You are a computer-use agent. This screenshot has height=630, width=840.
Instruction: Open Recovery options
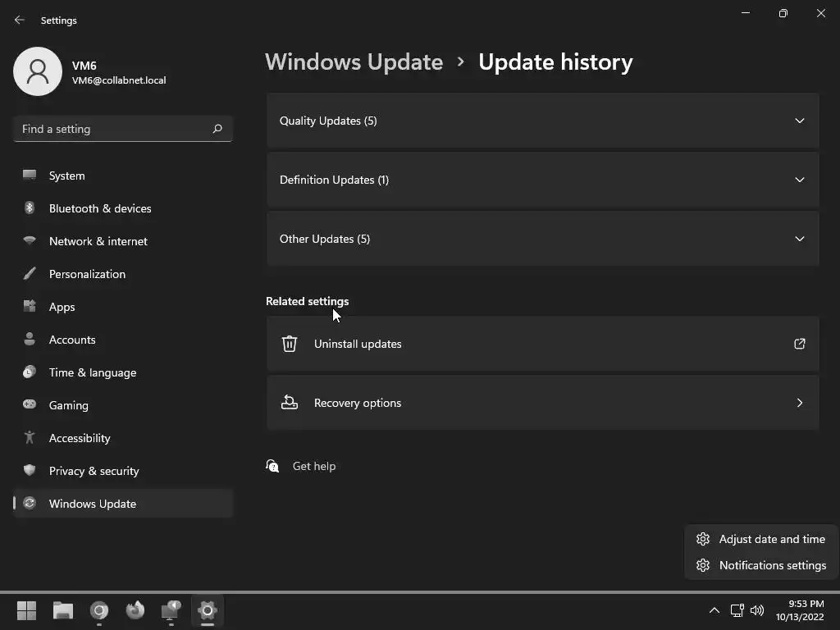(x=543, y=402)
